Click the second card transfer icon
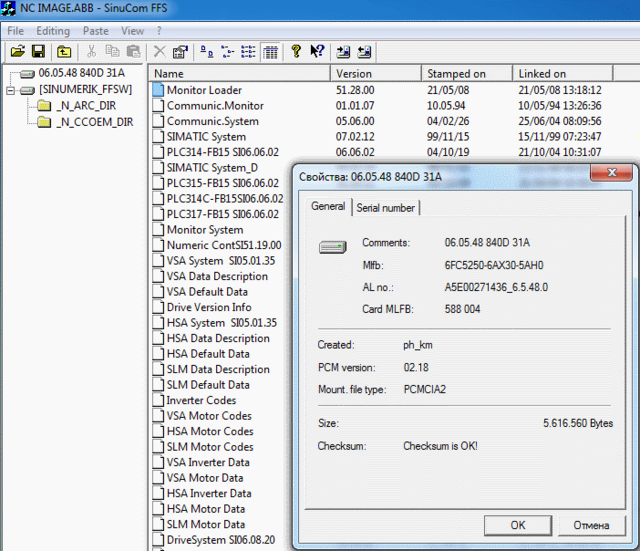Image resolution: width=640 pixels, height=551 pixels. point(364,52)
